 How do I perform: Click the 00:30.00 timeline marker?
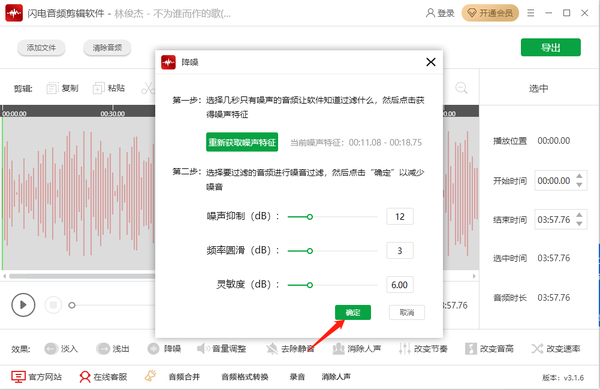coord(112,114)
